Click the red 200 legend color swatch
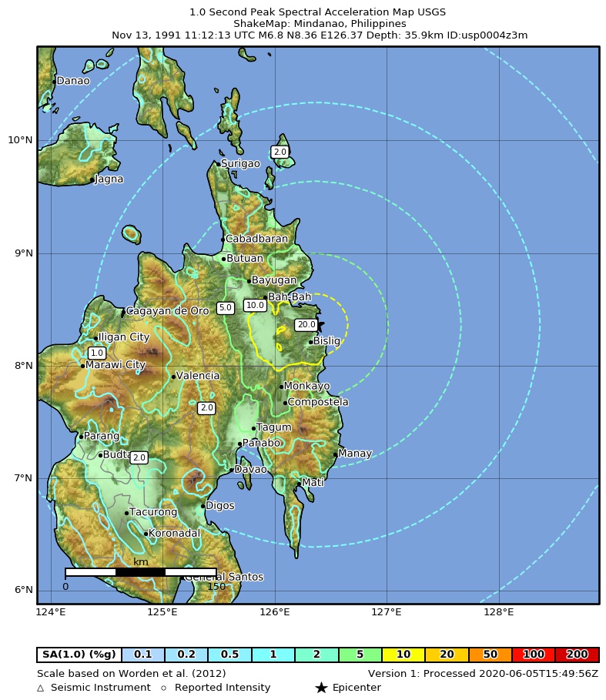Image resolution: width=606 pixels, height=700 pixels. click(577, 655)
